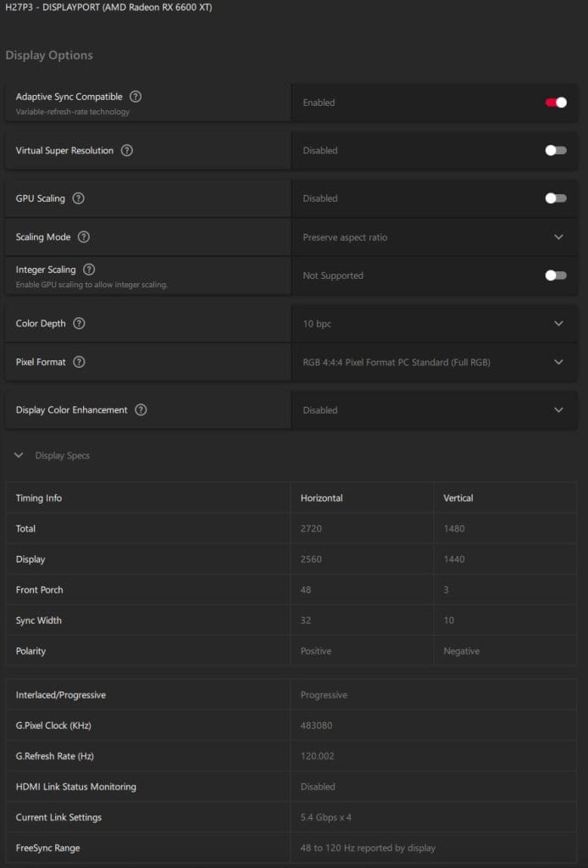Select the H27P3 DisplayPort display title
This screenshot has height=868, width=588.
pos(108,8)
